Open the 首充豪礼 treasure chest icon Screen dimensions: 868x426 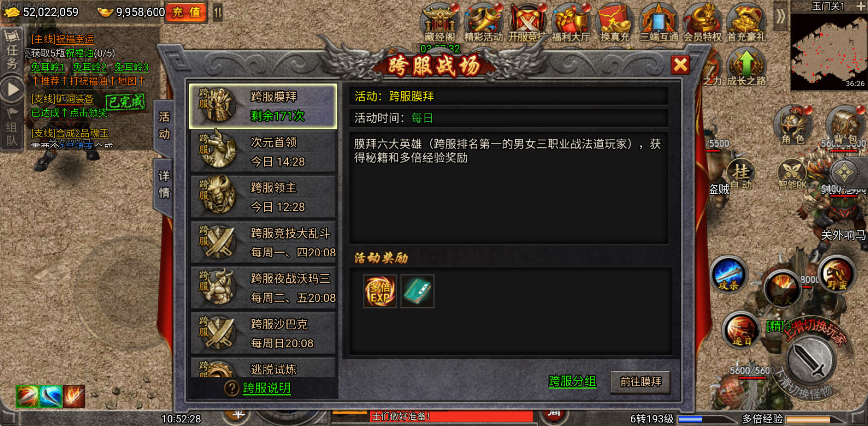(x=746, y=22)
